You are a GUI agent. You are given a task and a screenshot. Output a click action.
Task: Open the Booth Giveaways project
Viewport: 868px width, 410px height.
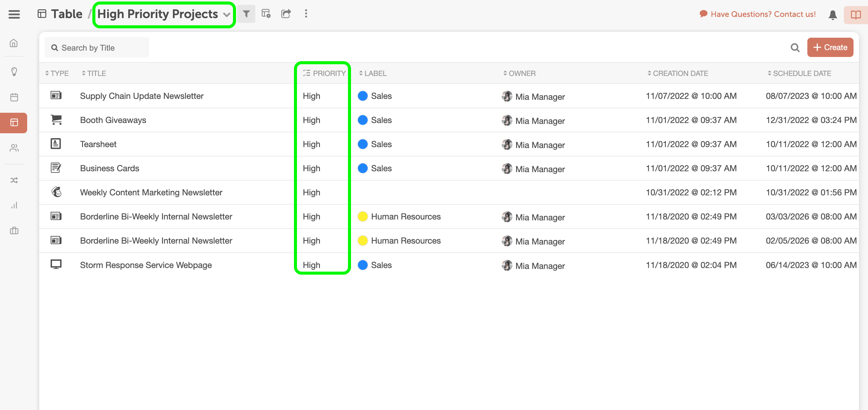click(113, 120)
